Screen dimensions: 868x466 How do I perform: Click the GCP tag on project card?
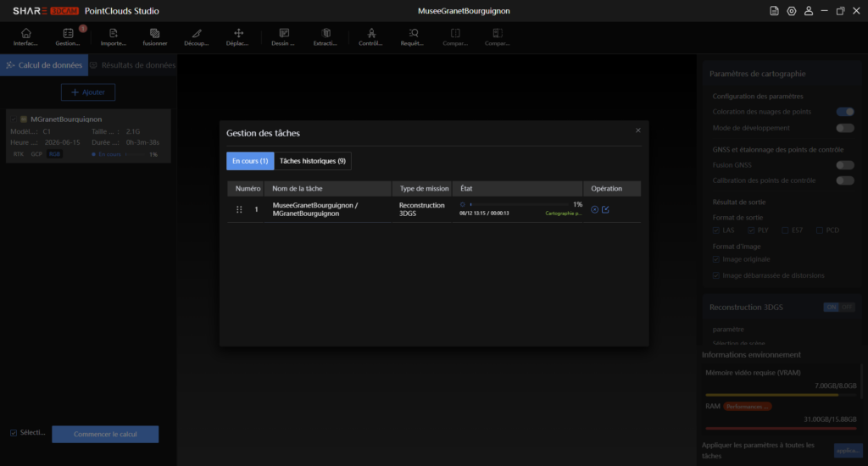pyautogui.click(x=36, y=154)
